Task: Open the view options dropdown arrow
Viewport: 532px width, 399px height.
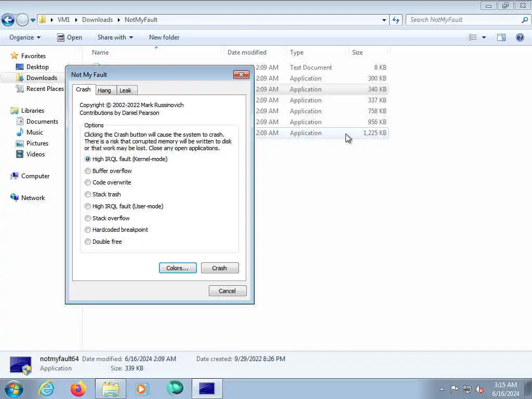Action: click(x=484, y=37)
